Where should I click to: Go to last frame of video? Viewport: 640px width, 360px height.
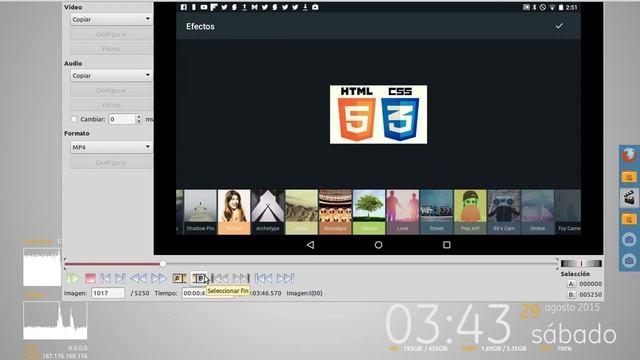click(285, 278)
